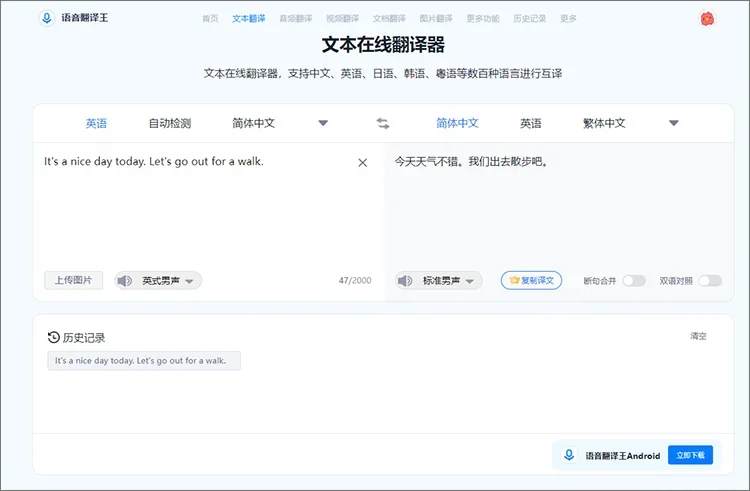Play source text speaker icon beside 英式男声
Image resolution: width=750 pixels, height=491 pixels.
click(x=125, y=281)
